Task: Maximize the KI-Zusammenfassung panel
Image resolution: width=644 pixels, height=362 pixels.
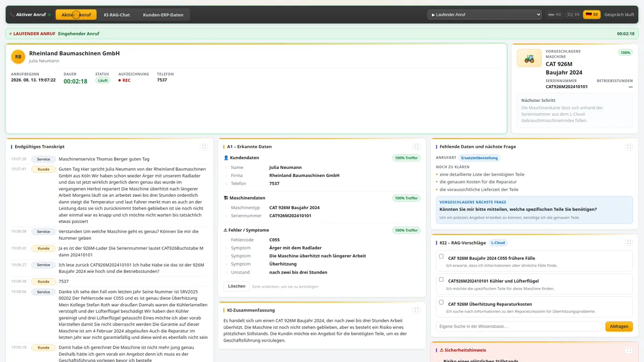Action: (x=416, y=309)
